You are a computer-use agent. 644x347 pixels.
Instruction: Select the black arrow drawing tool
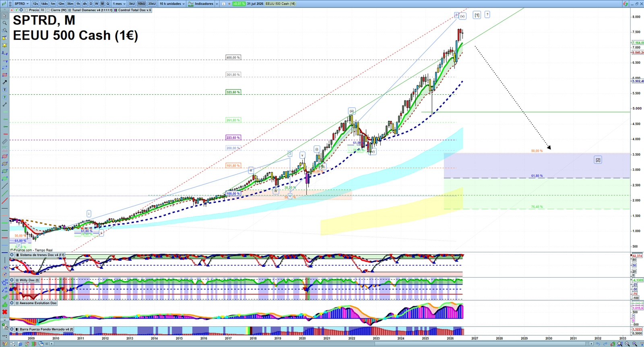(x=5, y=82)
